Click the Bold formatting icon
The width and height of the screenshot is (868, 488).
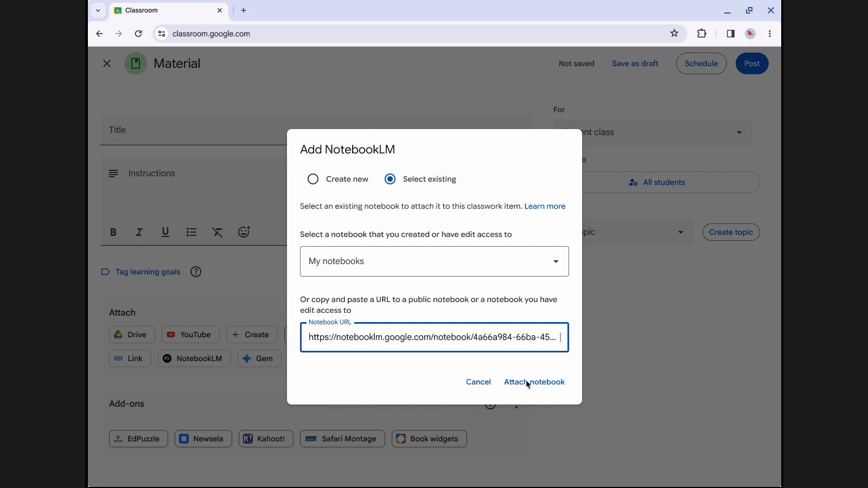point(113,232)
